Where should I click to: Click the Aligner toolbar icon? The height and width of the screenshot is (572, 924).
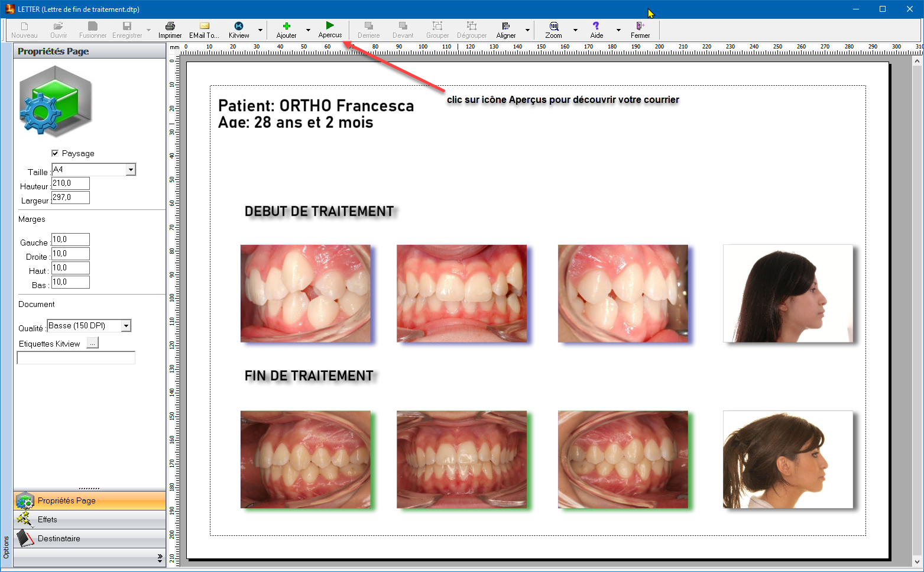point(506,27)
